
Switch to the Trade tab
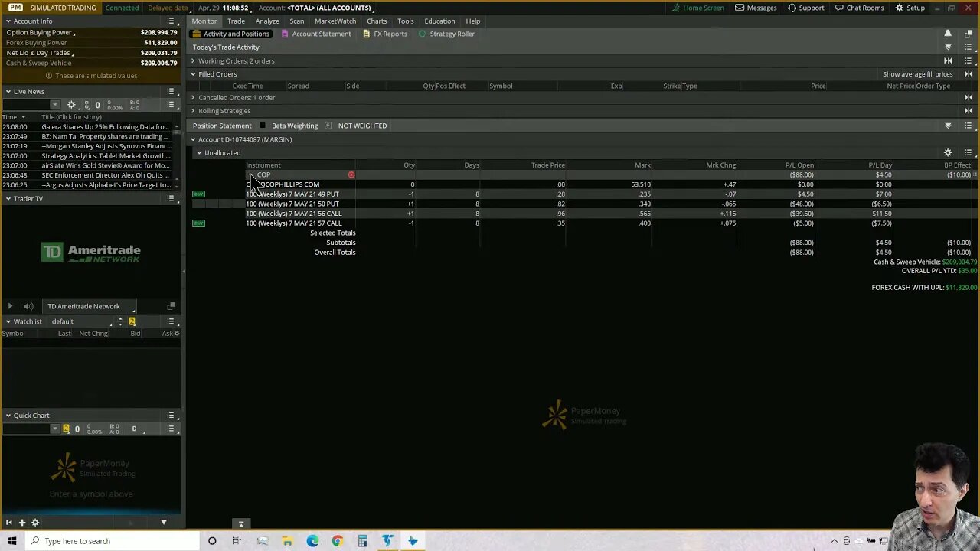click(236, 21)
